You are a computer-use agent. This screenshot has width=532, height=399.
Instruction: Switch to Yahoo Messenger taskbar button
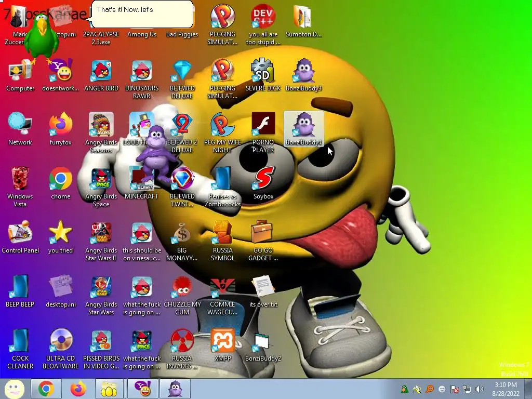[143, 389]
